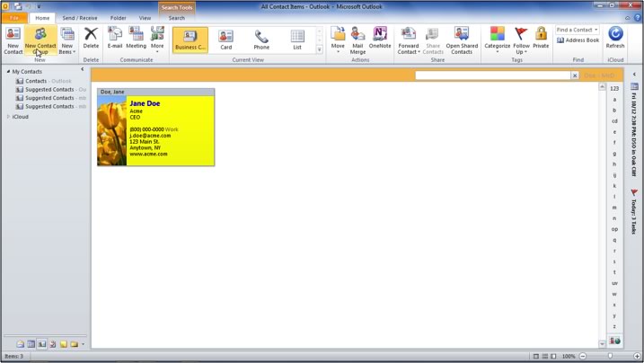Open the File tab

[x=14, y=18]
